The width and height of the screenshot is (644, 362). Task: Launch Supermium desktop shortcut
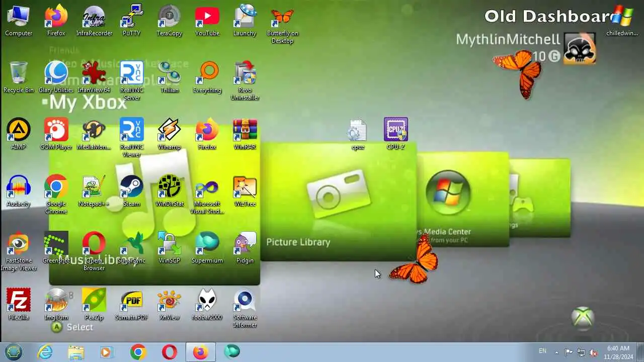pyautogui.click(x=207, y=248)
